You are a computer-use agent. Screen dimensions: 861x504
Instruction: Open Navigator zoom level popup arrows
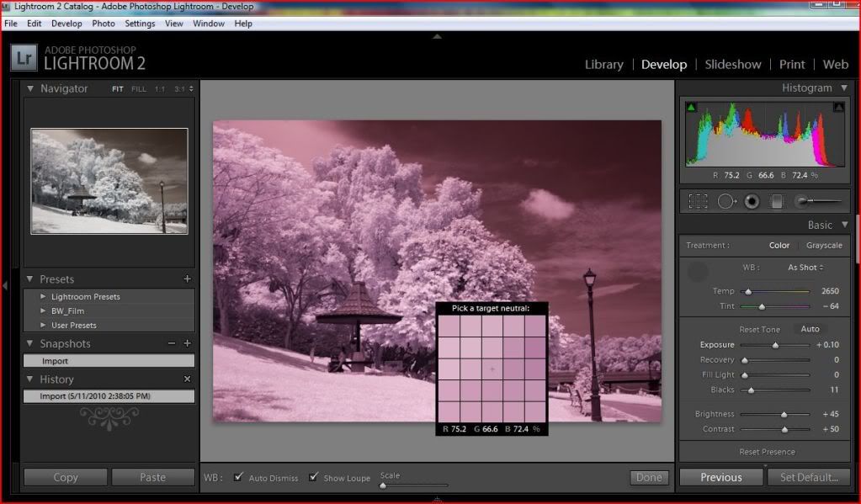[191, 89]
